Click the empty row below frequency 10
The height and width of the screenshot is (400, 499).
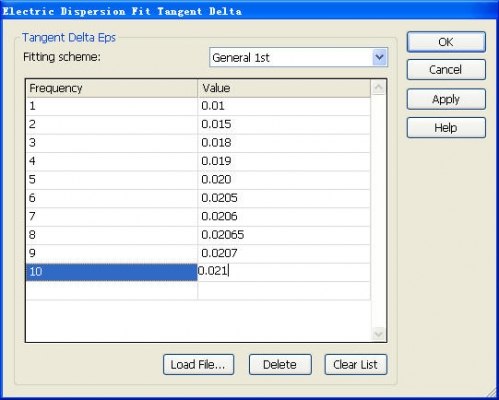pos(198,291)
